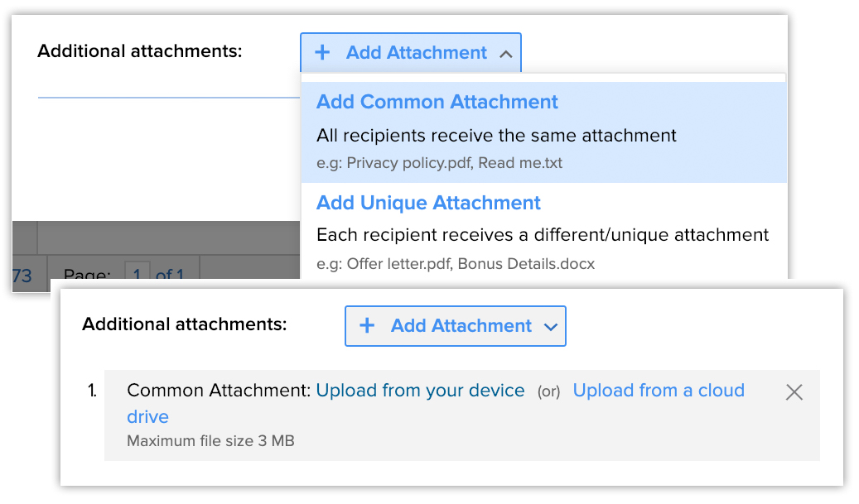The image size is (859, 504).
Task: Open the lower Add Attachment button label
Action: click(461, 326)
